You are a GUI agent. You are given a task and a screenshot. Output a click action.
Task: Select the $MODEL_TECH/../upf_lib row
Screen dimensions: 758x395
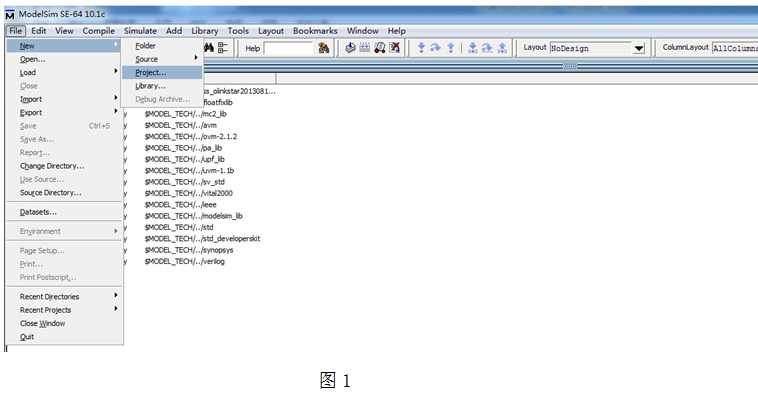click(x=185, y=159)
